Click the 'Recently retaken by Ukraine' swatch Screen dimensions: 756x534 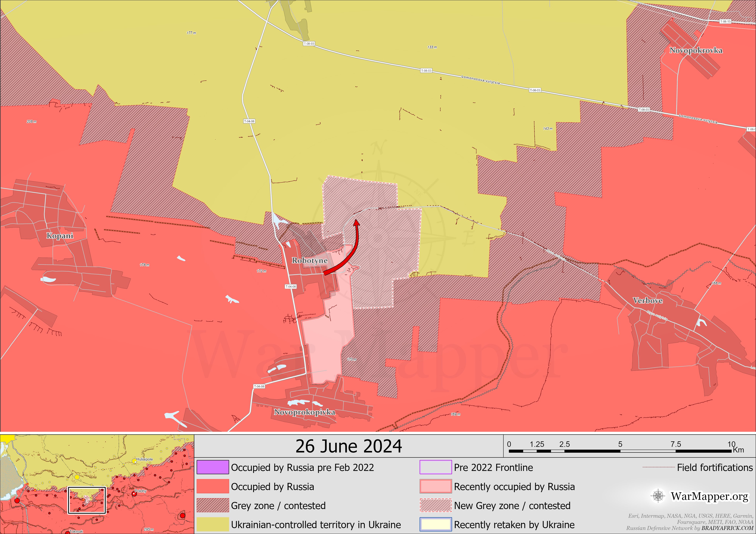pos(436,524)
